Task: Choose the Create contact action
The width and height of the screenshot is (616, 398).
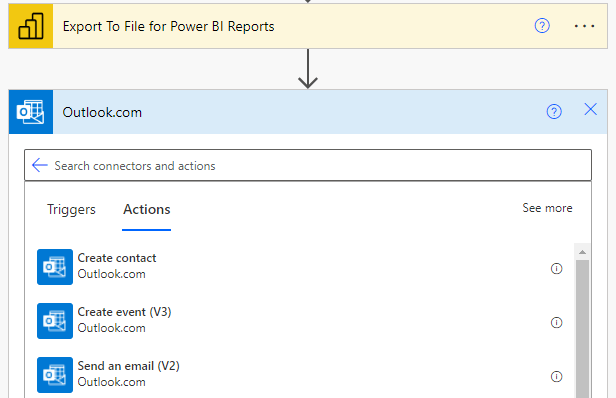Action: click(299, 267)
